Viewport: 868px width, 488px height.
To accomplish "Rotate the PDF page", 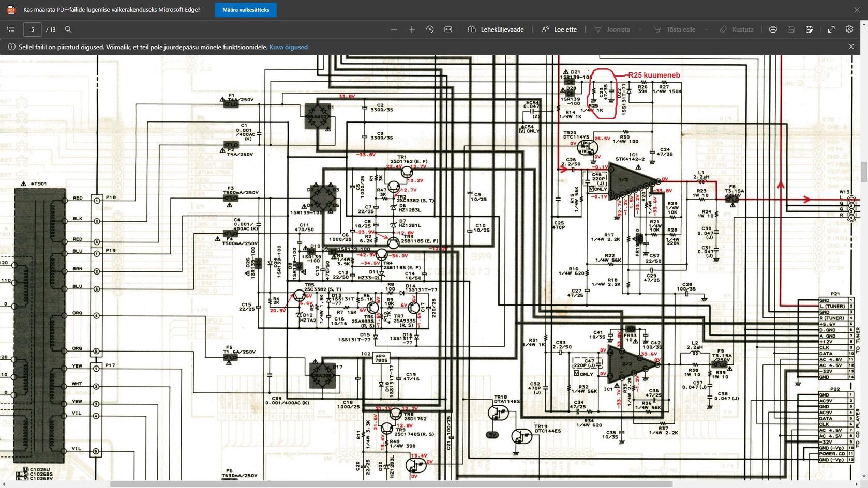I will 430,29.
